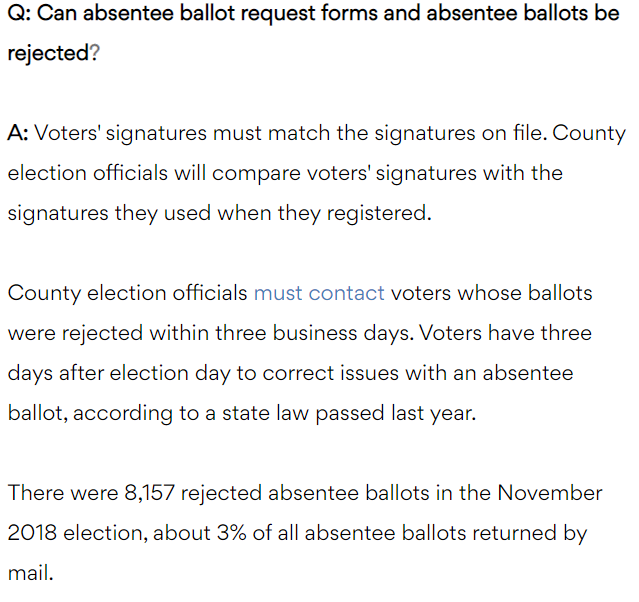Click the word "November" in the last paragraph
639x602 pixels.
[550, 492]
